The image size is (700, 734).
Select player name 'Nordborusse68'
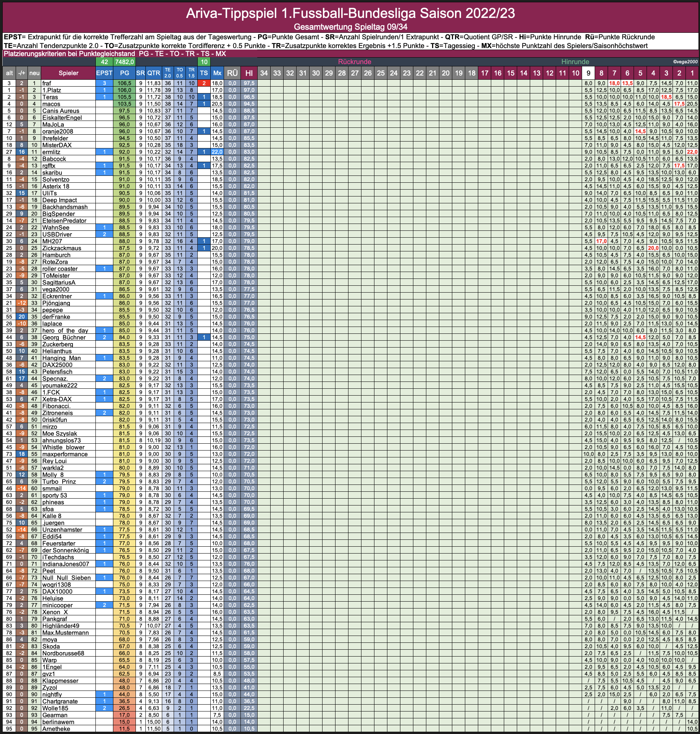coord(63,653)
